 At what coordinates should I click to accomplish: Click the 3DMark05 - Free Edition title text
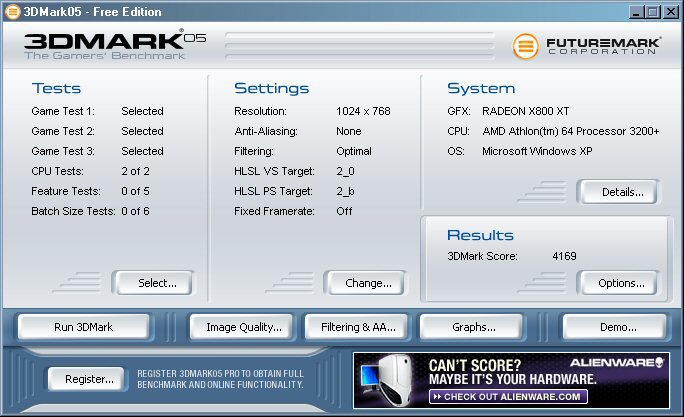(x=92, y=12)
